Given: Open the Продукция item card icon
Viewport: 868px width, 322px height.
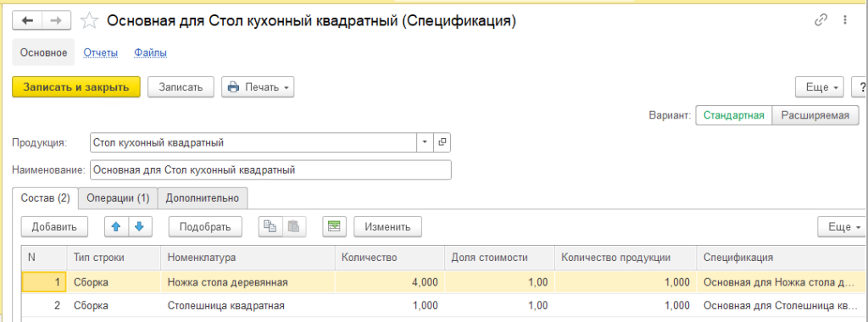Looking at the screenshot, I should [442, 142].
